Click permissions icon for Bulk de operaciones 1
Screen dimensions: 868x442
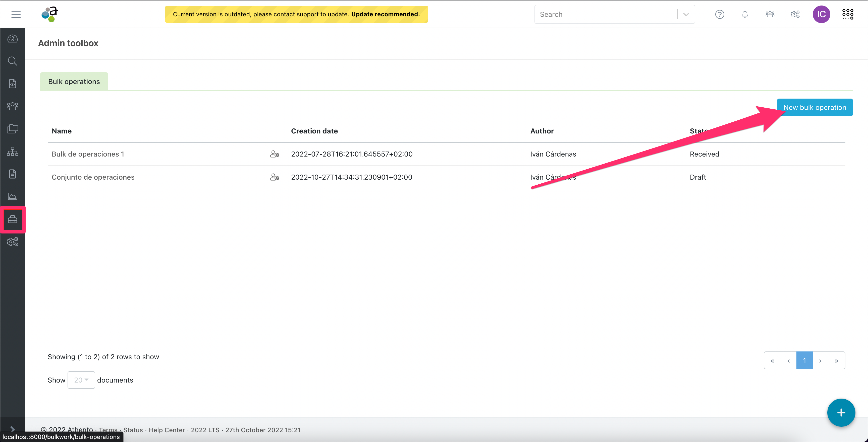click(274, 154)
